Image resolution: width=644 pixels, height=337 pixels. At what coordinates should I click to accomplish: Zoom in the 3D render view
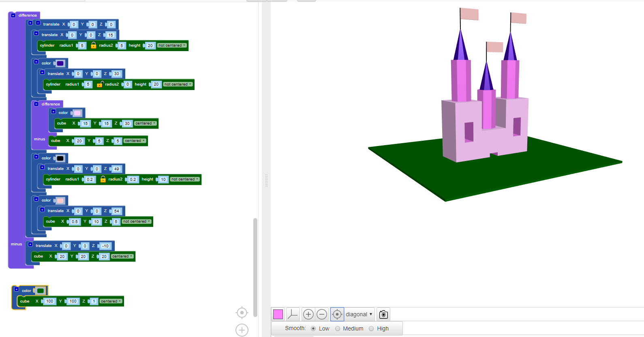[308, 314]
